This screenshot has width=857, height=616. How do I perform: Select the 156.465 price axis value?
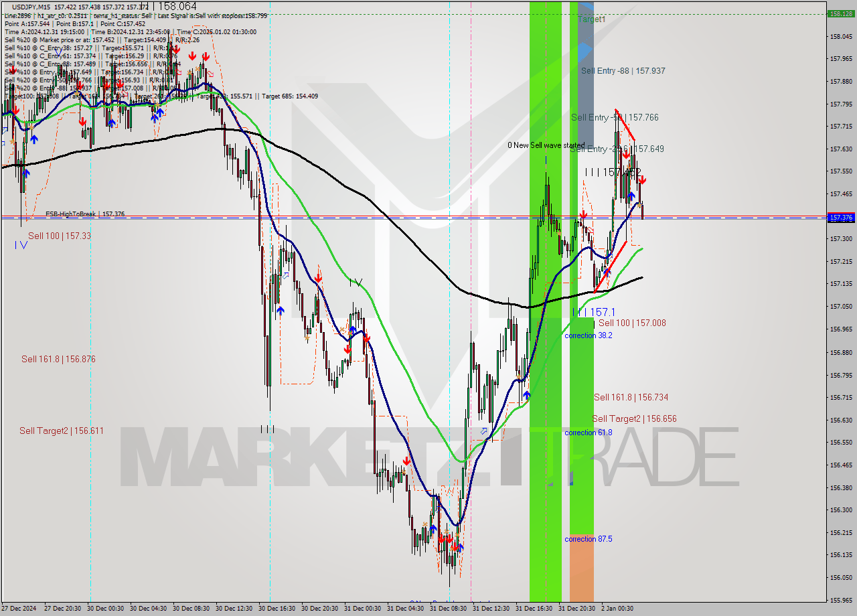coord(840,465)
